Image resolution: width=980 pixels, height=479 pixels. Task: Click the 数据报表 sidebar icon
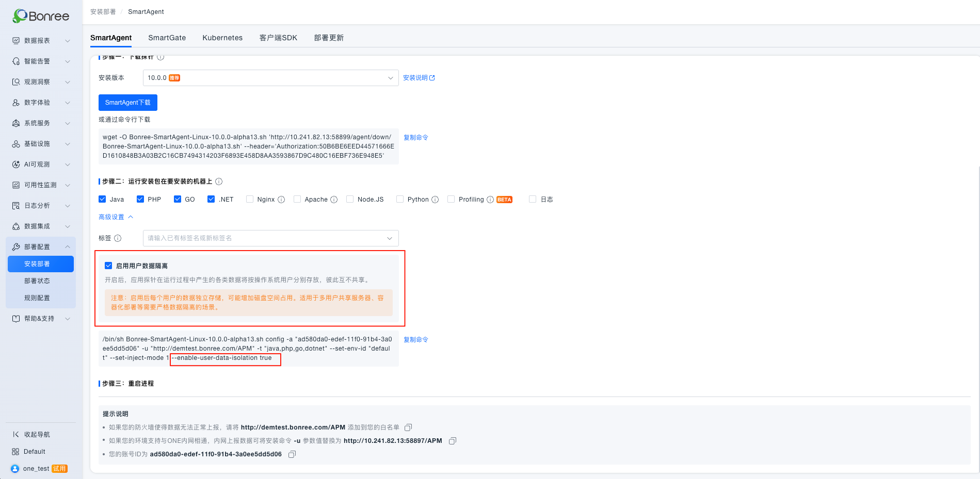pyautogui.click(x=16, y=41)
